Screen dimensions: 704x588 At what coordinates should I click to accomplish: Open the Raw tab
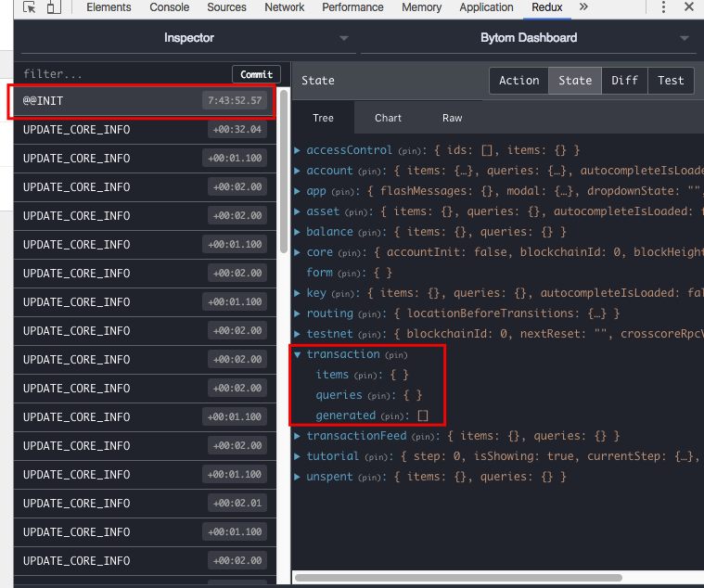pos(452,118)
